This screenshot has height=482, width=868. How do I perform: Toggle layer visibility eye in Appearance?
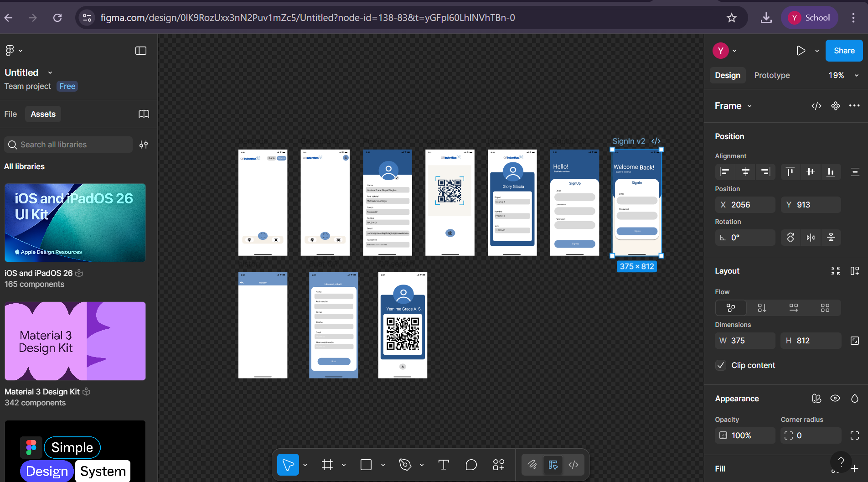tap(835, 399)
